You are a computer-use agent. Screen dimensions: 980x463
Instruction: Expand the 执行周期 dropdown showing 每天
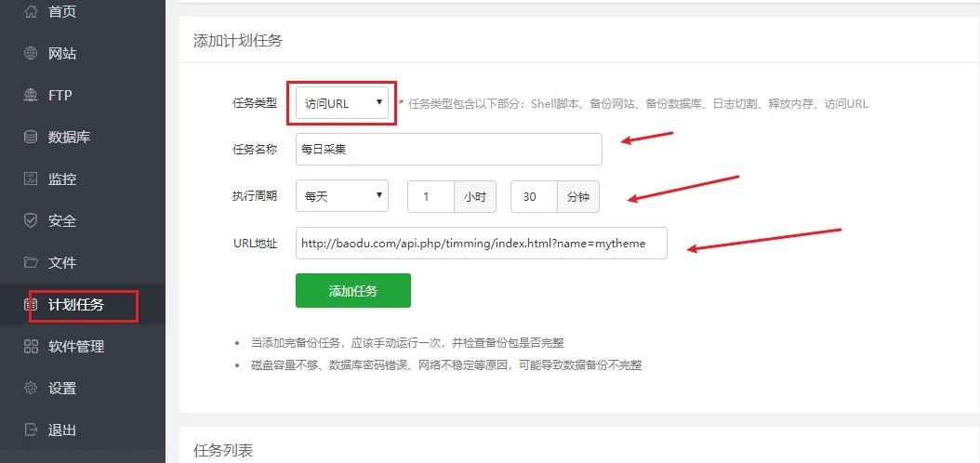point(342,196)
